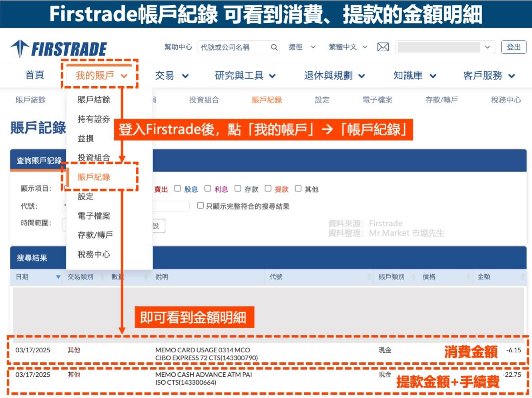
Task: Click the search magnifier icon
Action: (274, 47)
